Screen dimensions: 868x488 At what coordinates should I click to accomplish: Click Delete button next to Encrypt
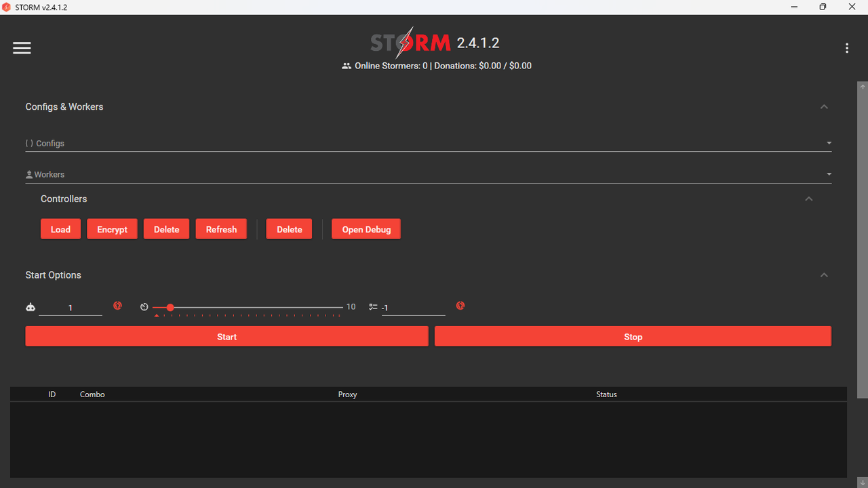click(x=166, y=229)
